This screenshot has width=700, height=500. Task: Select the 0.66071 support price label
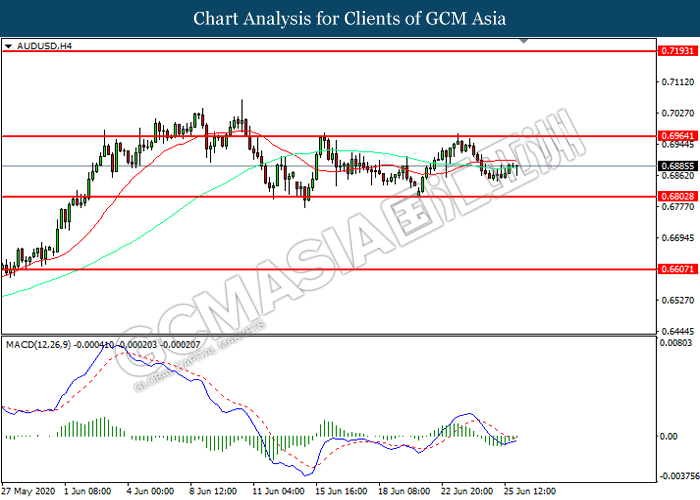[677, 269]
